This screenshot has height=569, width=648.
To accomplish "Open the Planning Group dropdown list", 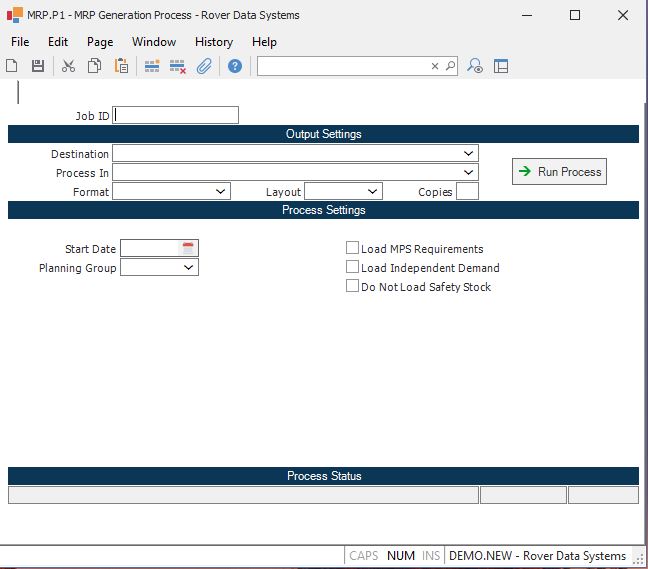I will tap(189, 268).
